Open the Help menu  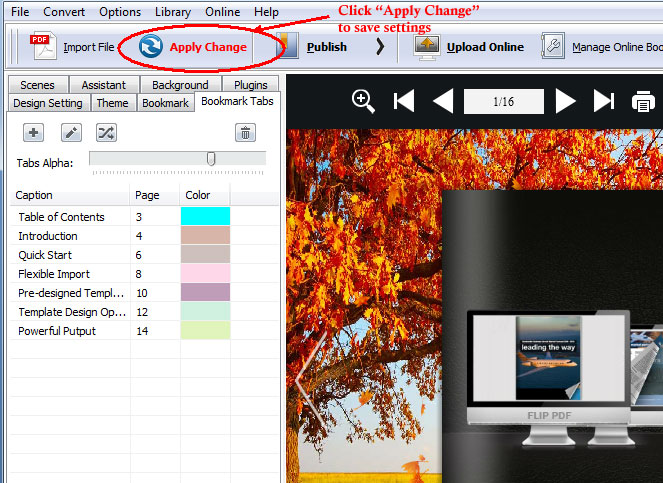[266, 12]
